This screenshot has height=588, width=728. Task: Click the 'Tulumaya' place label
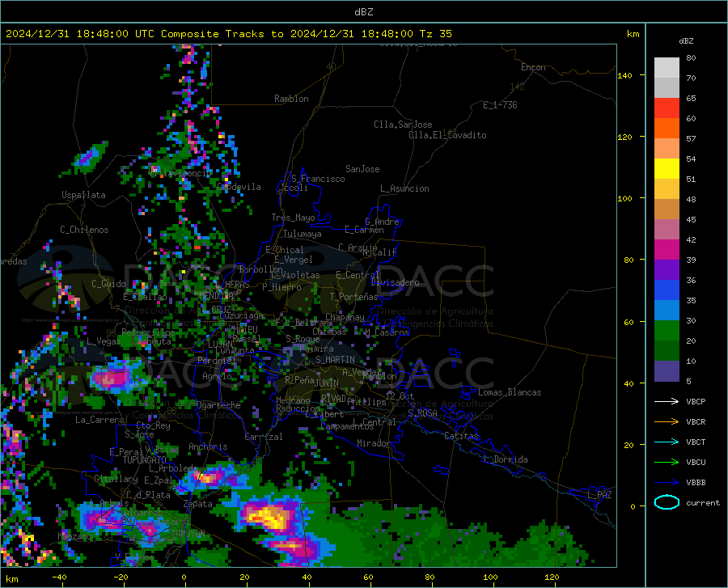click(302, 234)
